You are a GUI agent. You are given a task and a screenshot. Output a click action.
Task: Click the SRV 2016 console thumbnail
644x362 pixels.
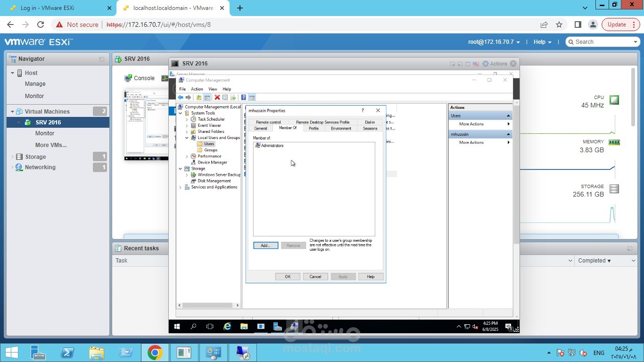coord(146,125)
